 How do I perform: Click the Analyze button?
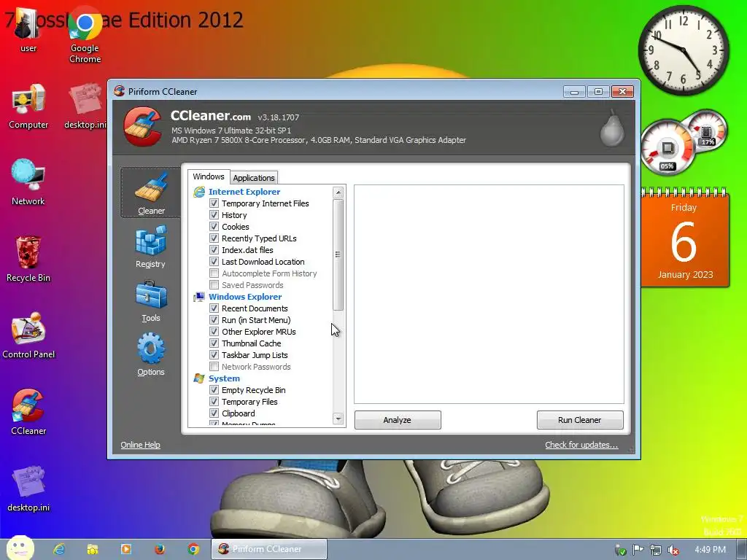click(398, 420)
